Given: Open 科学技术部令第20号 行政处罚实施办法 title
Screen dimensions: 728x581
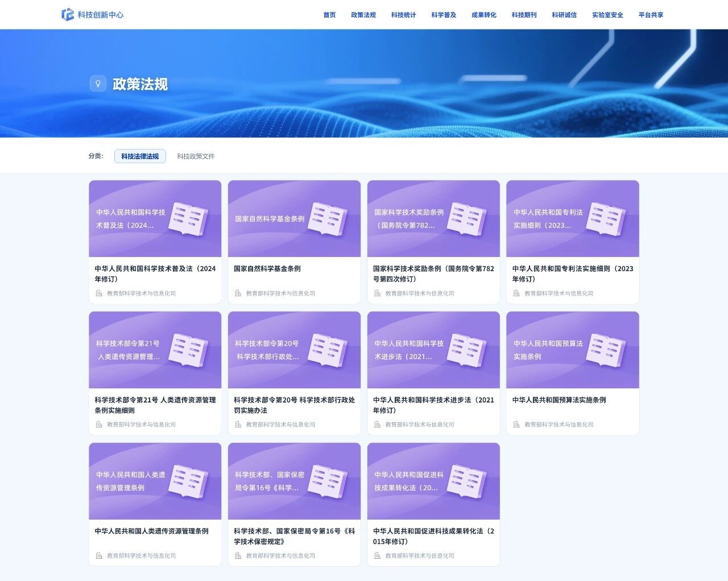Looking at the screenshot, I should coord(294,405).
